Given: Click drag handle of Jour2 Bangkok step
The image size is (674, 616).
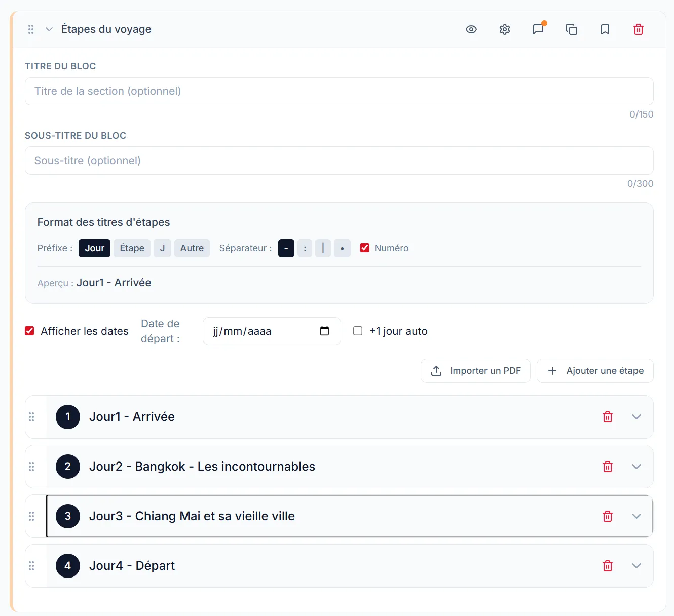Looking at the screenshot, I should 31,467.
